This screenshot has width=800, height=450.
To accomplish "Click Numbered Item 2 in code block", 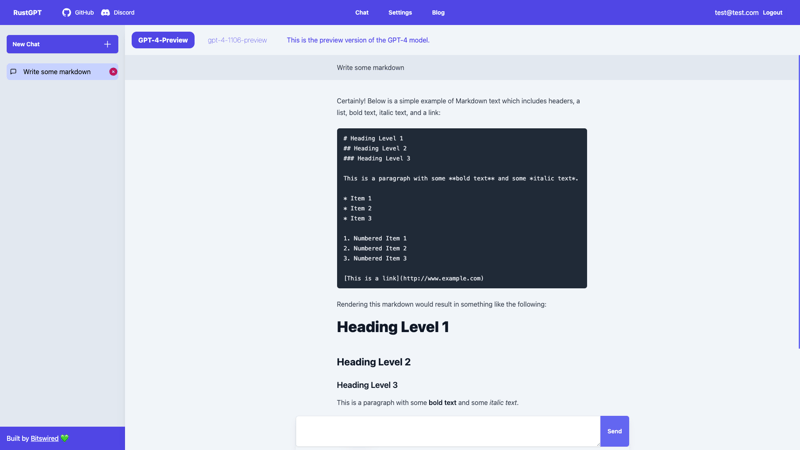I will click(375, 248).
